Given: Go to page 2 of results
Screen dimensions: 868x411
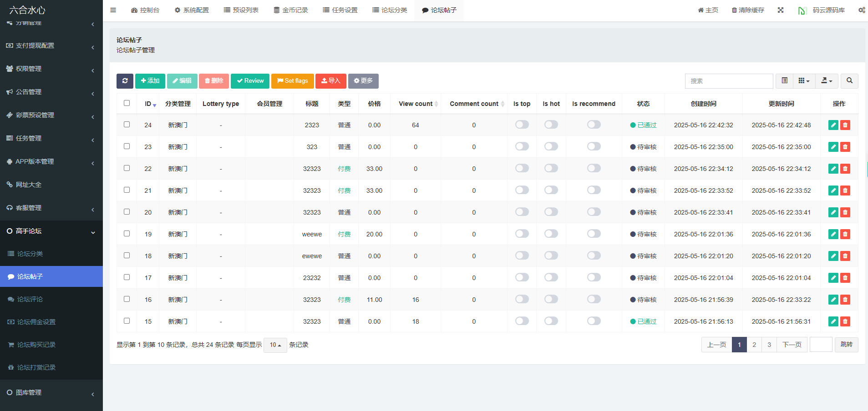Looking at the screenshot, I should coord(754,345).
